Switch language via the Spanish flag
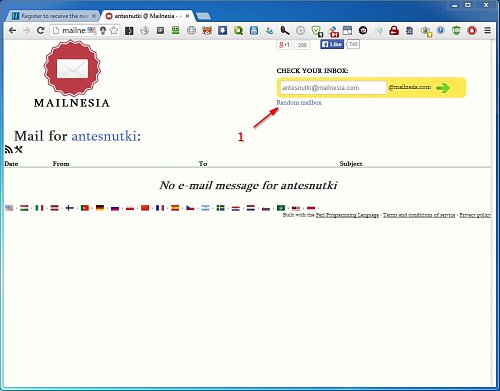This screenshot has width=500, height=391. point(175,208)
